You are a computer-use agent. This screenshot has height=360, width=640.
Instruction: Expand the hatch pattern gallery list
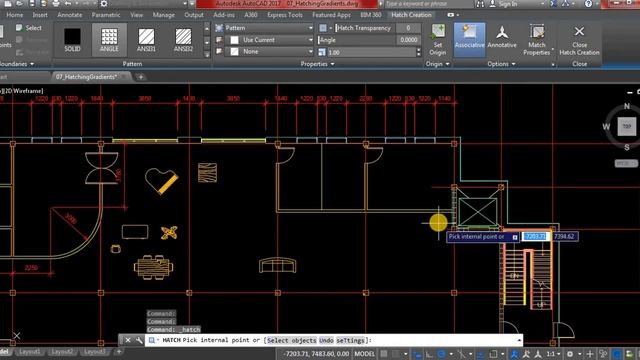tap(207, 54)
